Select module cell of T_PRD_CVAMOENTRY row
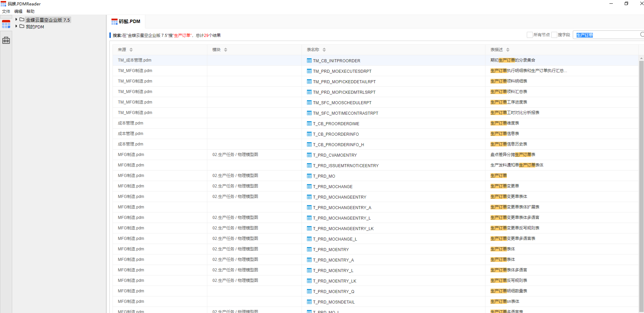Image resolution: width=644 pixels, height=313 pixels. click(235, 155)
